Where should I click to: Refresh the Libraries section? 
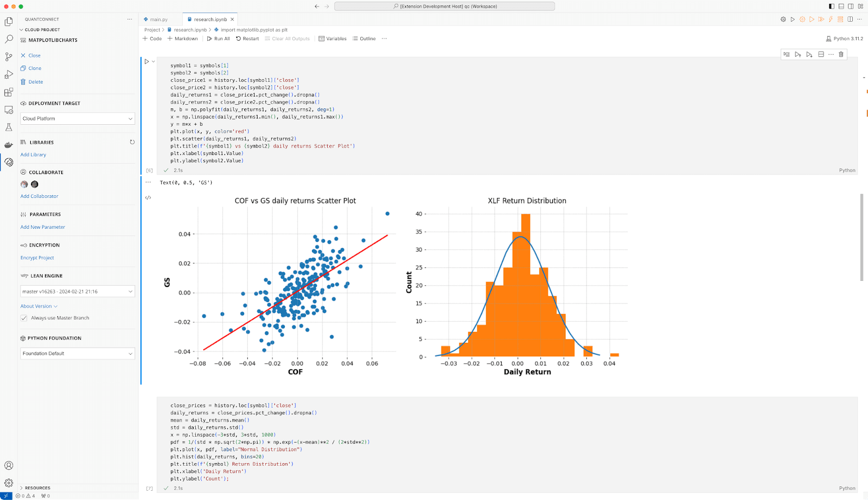(x=132, y=142)
